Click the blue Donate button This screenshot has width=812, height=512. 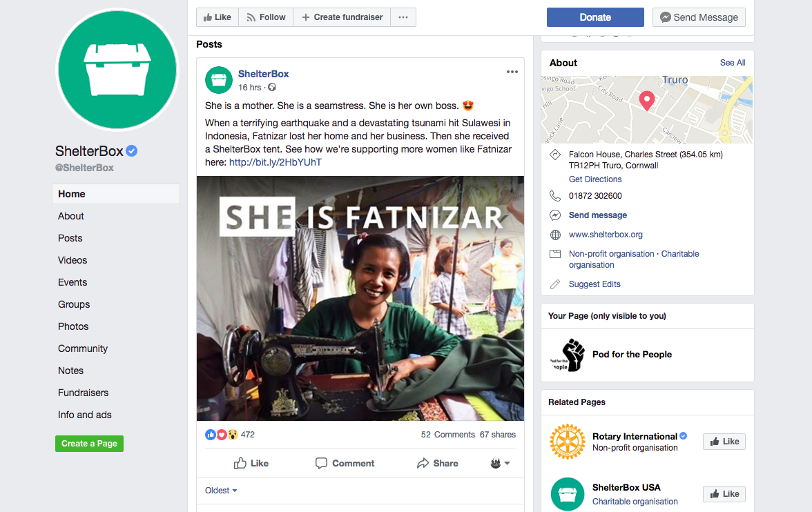[x=595, y=17]
